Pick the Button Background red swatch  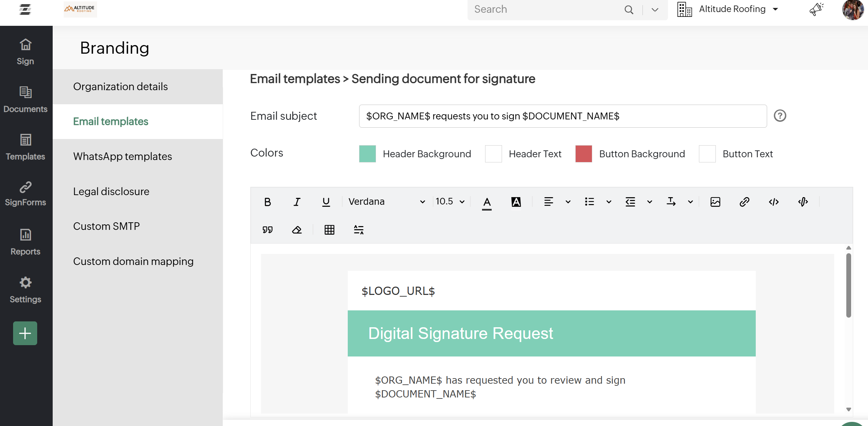[x=583, y=154]
